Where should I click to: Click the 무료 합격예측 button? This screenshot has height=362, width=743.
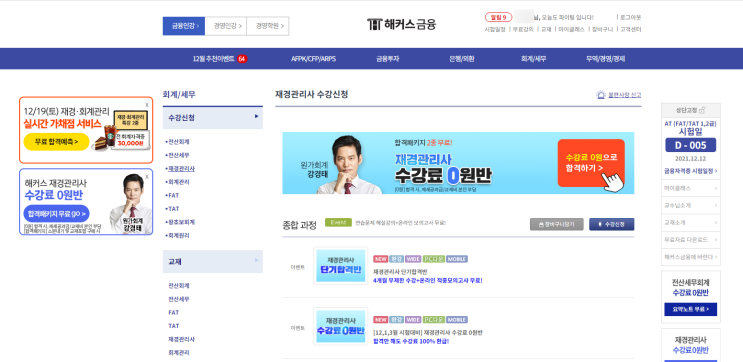[56, 142]
